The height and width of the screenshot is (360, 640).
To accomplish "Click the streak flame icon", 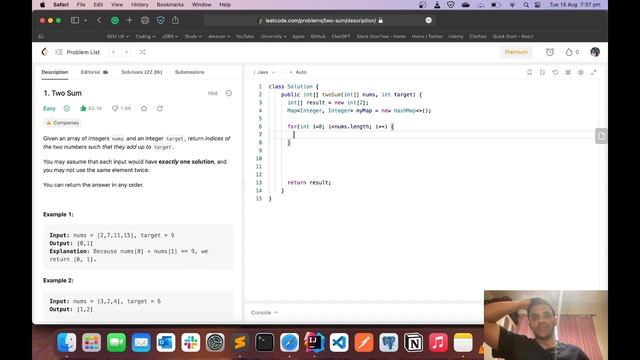I will pos(569,52).
